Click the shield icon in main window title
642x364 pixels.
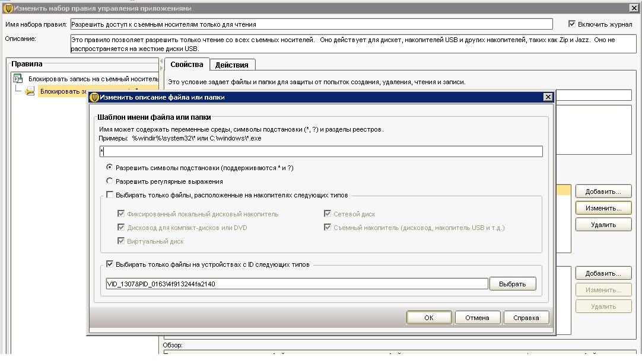(x=8, y=8)
